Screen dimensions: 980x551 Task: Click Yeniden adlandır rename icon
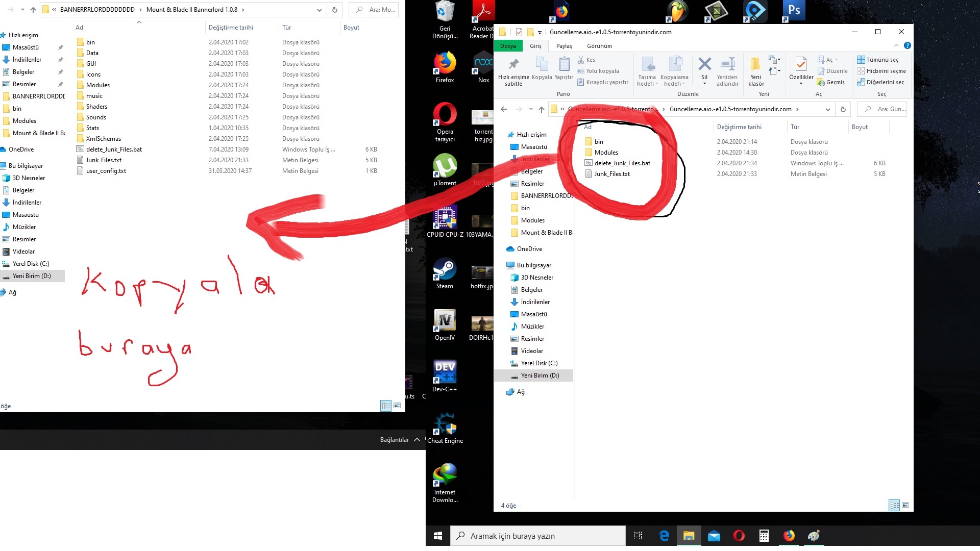pyautogui.click(x=727, y=71)
